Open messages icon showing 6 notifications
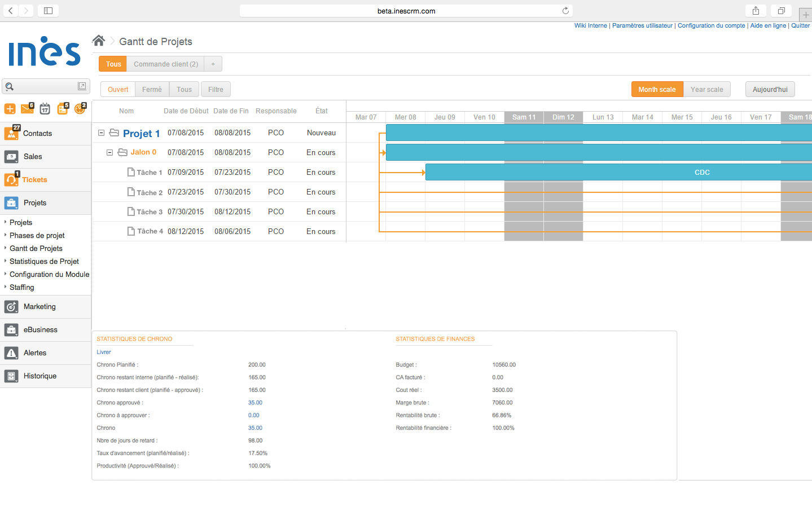The image size is (812, 507). tap(27, 108)
